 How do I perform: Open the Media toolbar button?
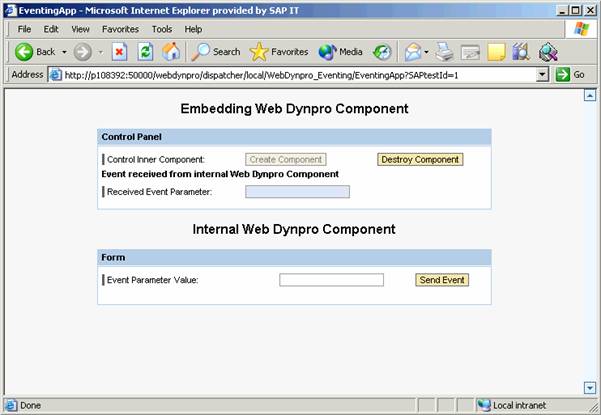point(340,51)
